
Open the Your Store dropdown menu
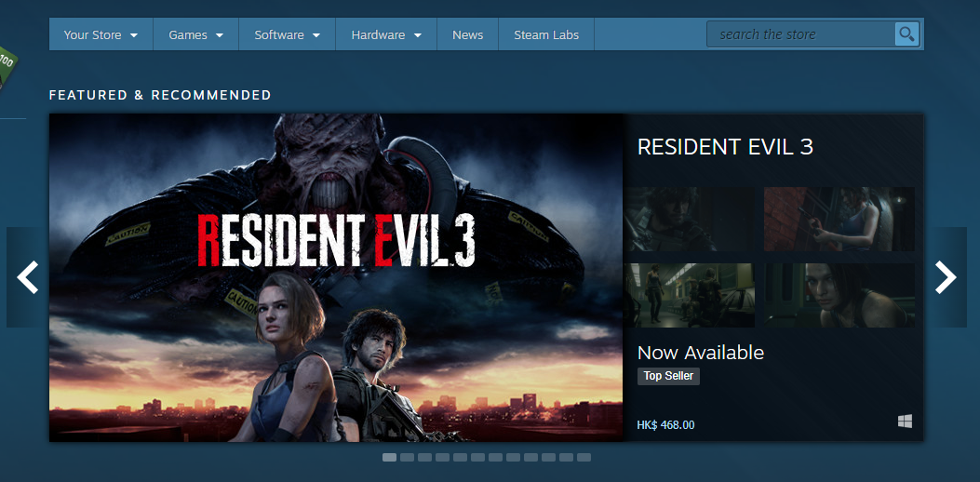101,35
